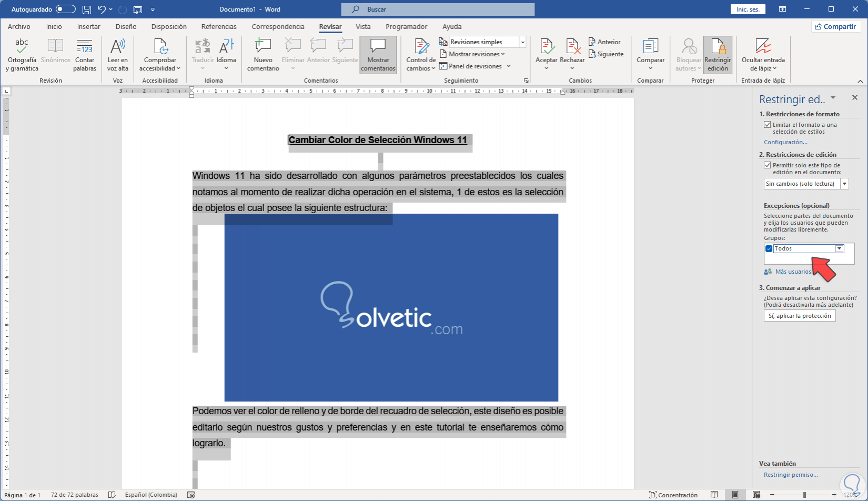868x501 pixels.
Task: Switch to Concentración focus mode
Action: [x=673, y=495]
